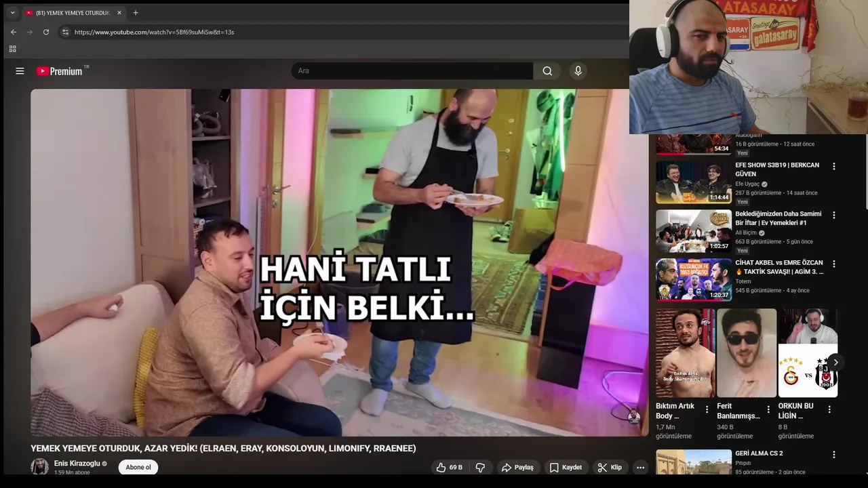Open the 54:34 video thumbnail at top
This screenshot has width=868, height=488.
(x=694, y=144)
